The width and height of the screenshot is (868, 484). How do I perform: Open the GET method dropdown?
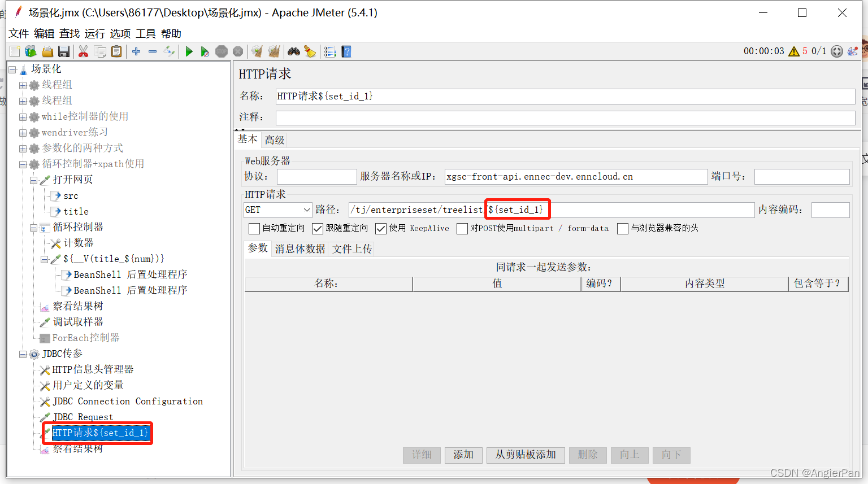click(307, 210)
